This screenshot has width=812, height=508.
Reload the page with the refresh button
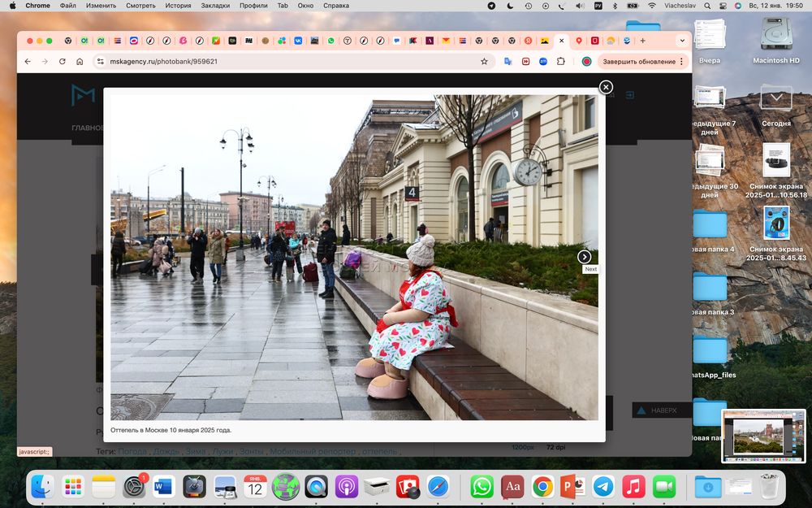(x=62, y=61)
